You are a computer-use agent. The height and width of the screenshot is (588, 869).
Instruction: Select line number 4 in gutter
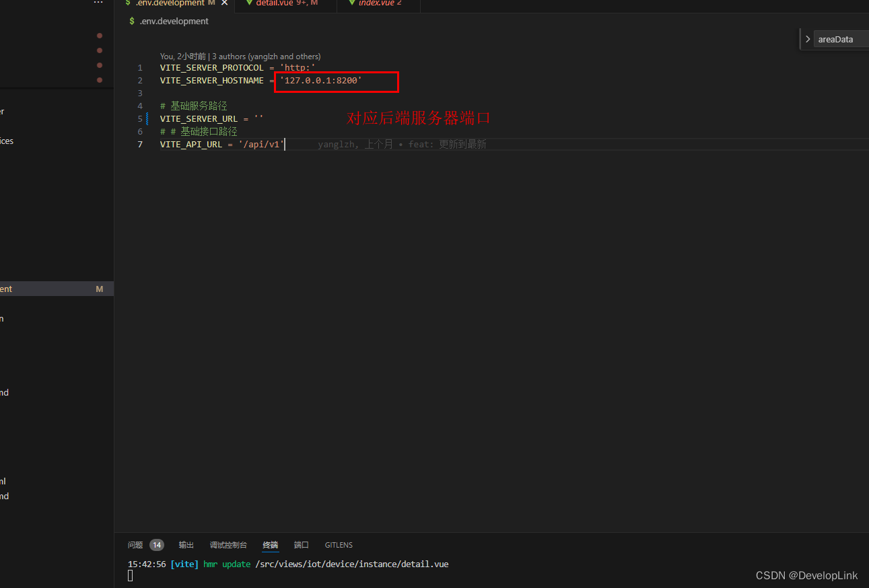click(x=140, y=106)
